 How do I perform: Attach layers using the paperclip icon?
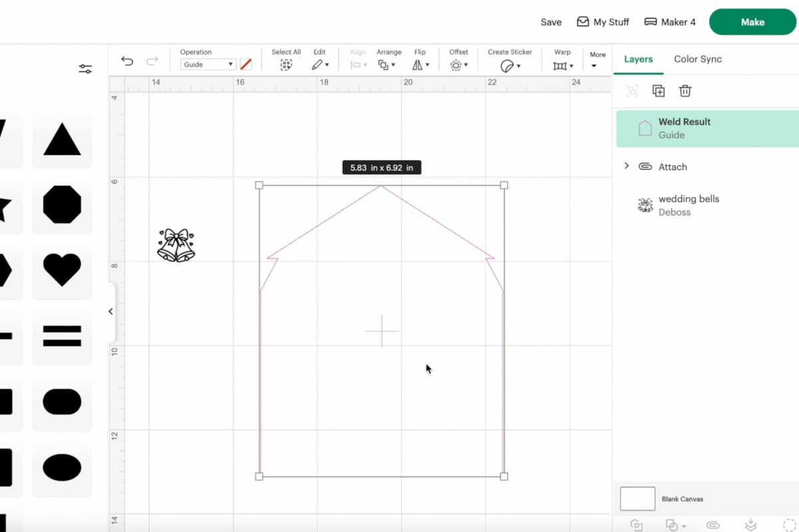[x=712, y=525]
